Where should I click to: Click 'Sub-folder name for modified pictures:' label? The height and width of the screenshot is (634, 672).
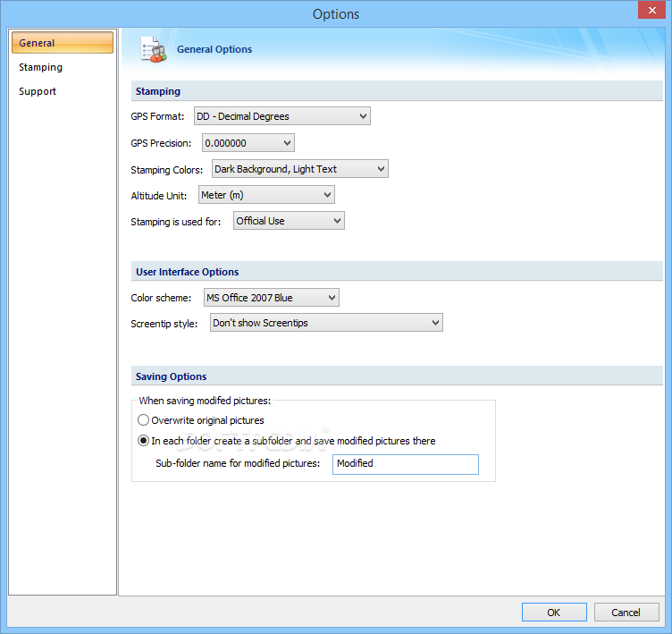[x=238, y=463]
